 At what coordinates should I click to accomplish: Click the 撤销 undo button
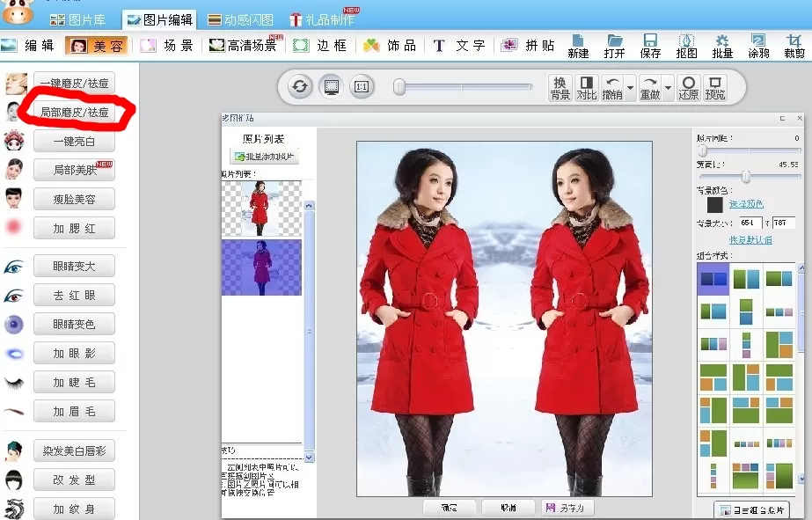coord(612,87)
